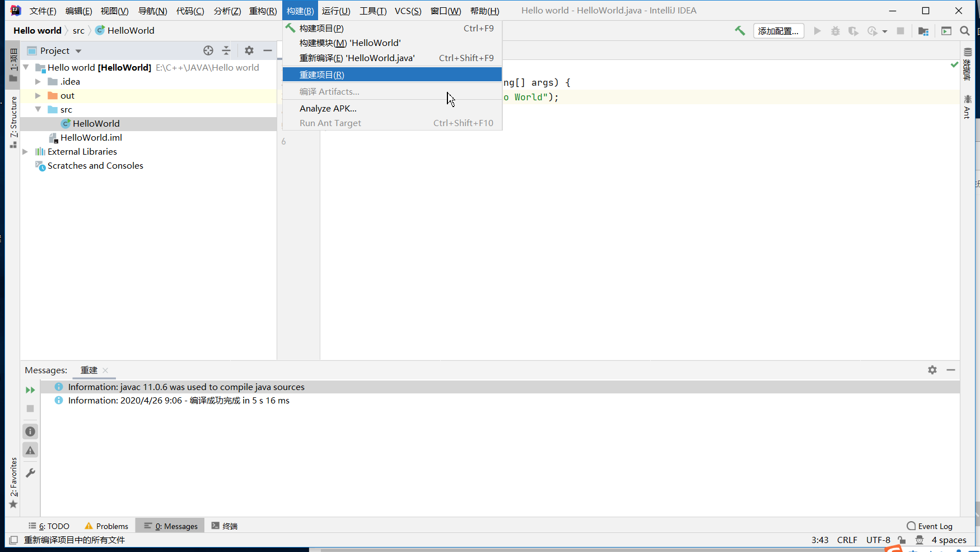Image resolution: width=980 pixels, height=552 pixels.
Task: Open the 终端 terminal tool window
Action: click(x=225, y=526)
